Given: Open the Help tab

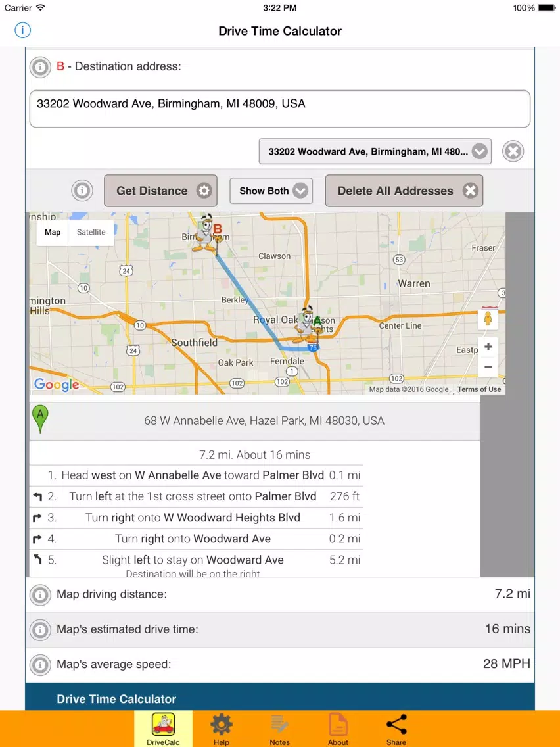Looking at the screenshot, I should [222, 729].
